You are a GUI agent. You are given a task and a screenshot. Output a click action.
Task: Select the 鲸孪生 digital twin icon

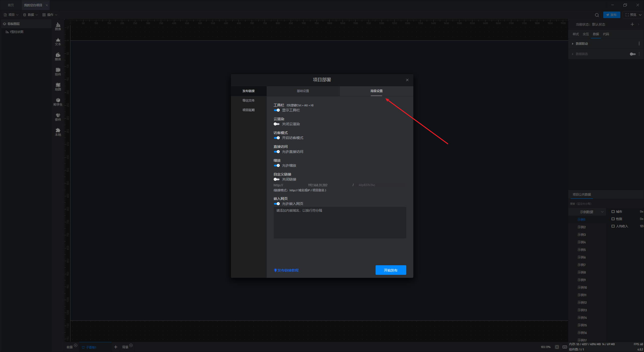(58, 102)
